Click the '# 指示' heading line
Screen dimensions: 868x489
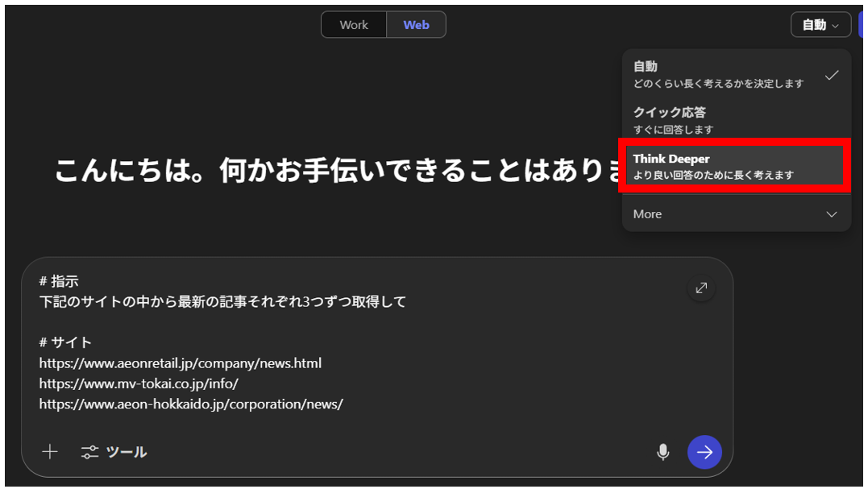pyautogui.click(x=59, y=282)
